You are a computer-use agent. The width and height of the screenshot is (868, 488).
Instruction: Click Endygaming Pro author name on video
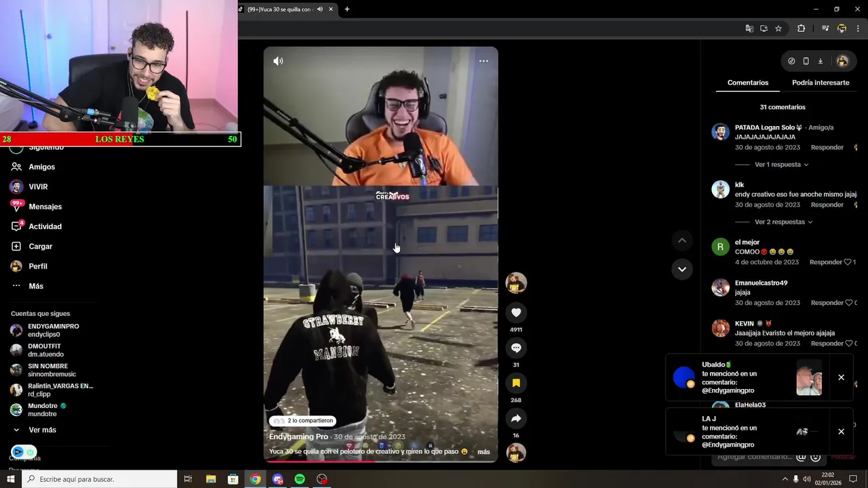coord(298,437)
